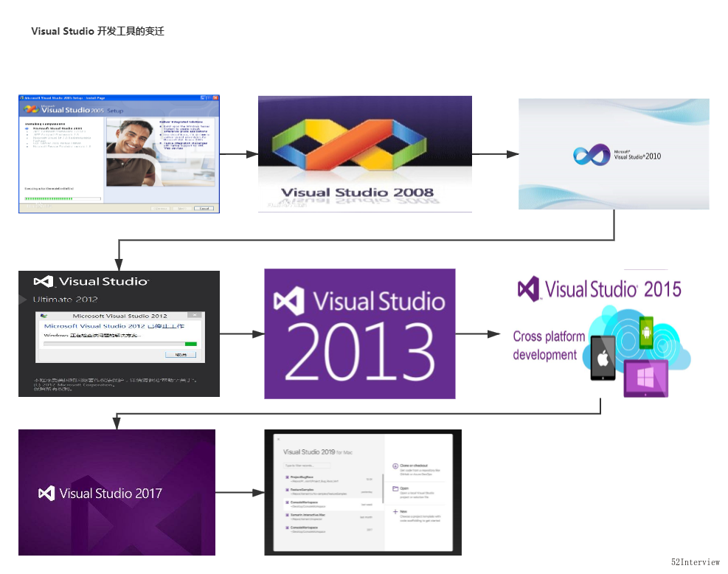Click the 'Visual Studio 2017' text
Screen dimensions: 728x574
(111, 493)
